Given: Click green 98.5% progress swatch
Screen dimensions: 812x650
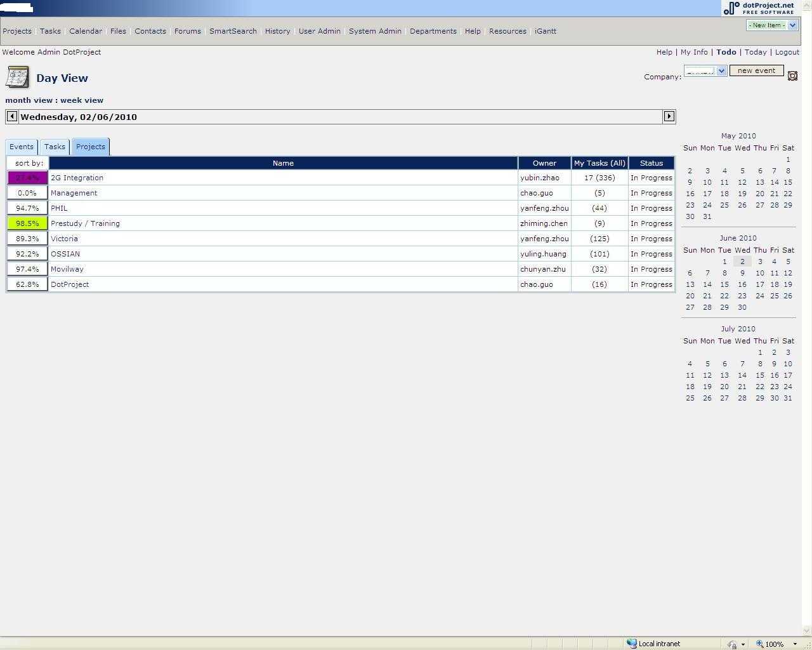Looking at the screenshot, I should click(x=27, y=223).
